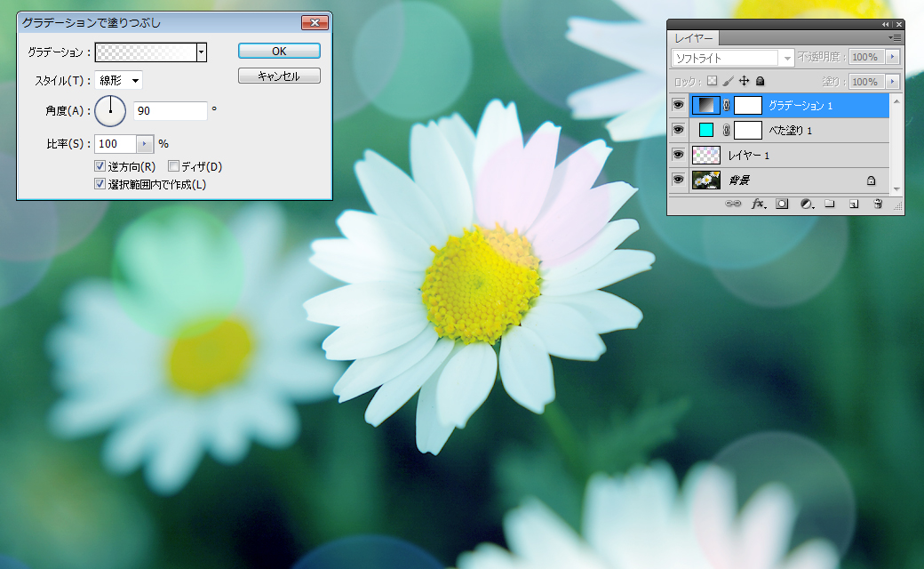Viewport: 924px width, 569px height.
Task: Open the layer style fx menu
Action: click(759, 204)
